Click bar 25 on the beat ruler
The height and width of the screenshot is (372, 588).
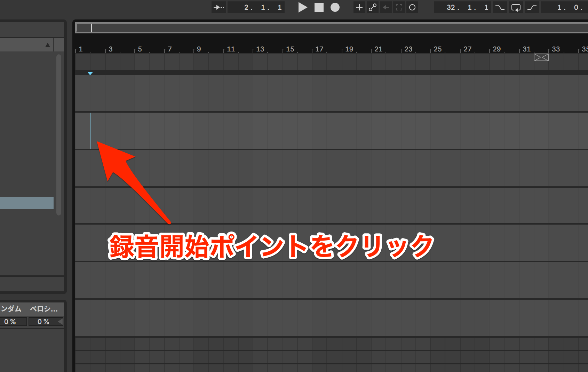click(438, 49)
